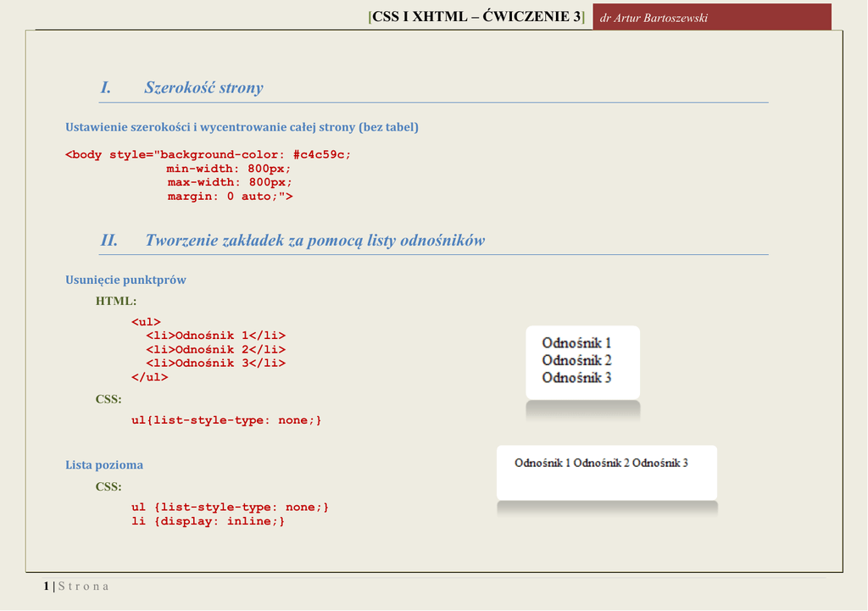
Task: Click the "Lista pozioma" subheading
Action: point(104,465)
